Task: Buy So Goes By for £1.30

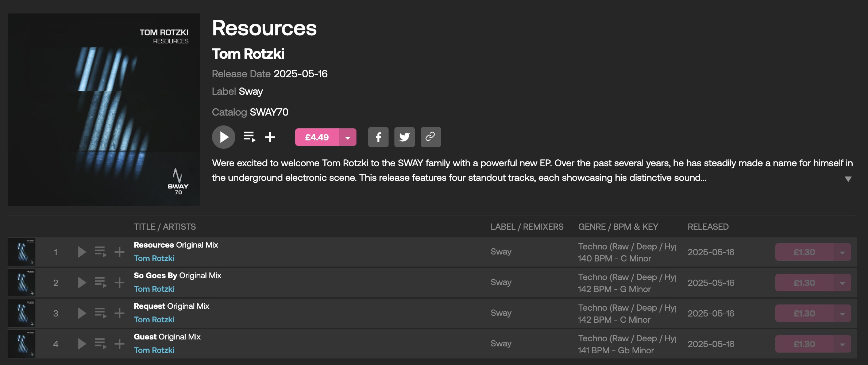Action: click(804, 283)
